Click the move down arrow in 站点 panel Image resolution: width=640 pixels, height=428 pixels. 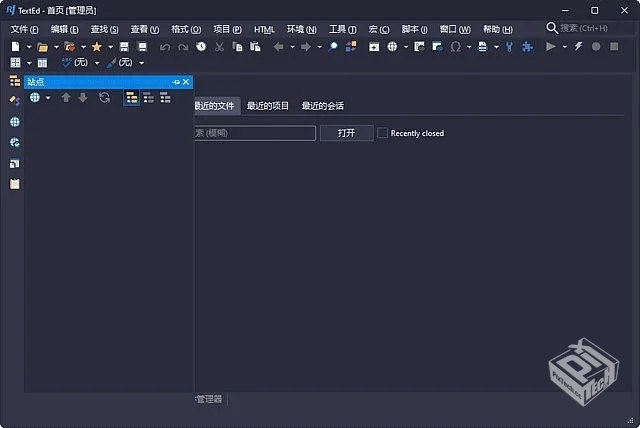83,98
